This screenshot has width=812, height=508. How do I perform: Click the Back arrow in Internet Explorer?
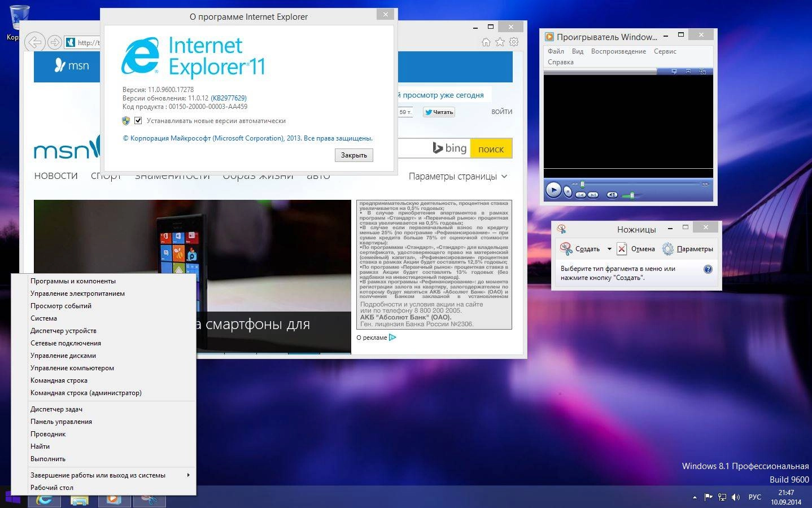(34, 42)
